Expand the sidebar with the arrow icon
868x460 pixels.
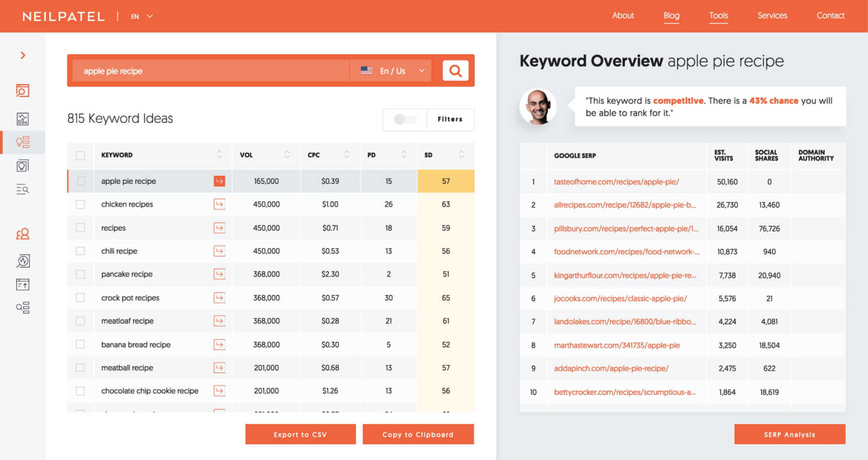(23, 55)
